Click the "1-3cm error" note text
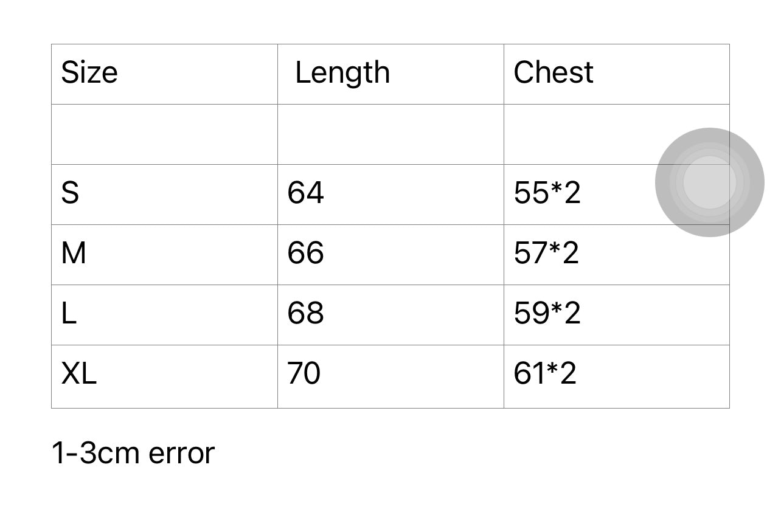The height and width of the screenshot is (532, 781). click(133, 454)
